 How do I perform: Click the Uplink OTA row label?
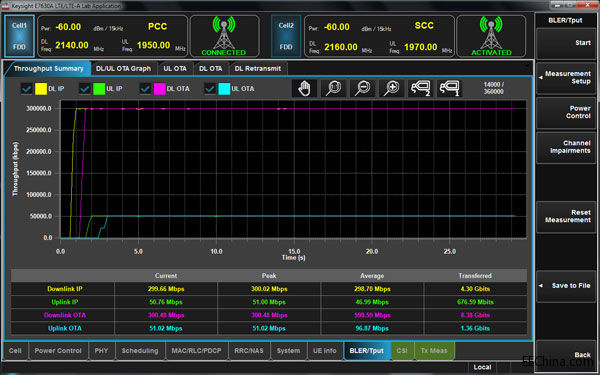[x=65, y=328]
